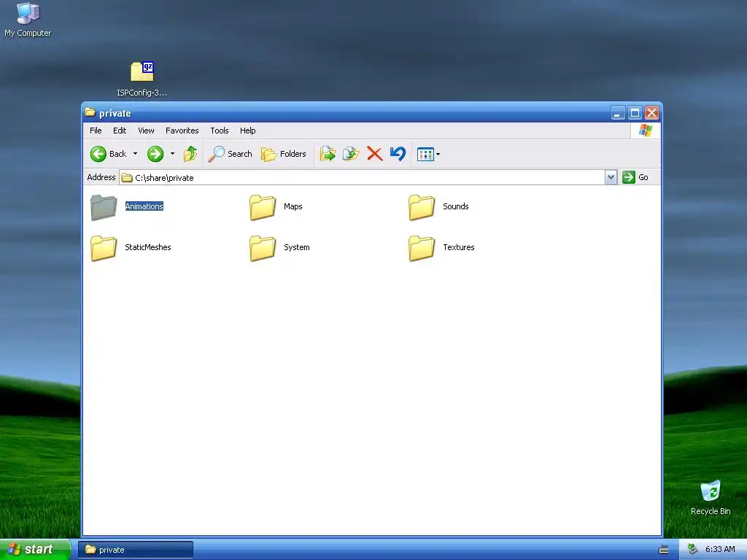Click the StaticMeshes folder name label
Image resolution: width=747 pixels, height=560 pixels.
(x=147, y=247)
